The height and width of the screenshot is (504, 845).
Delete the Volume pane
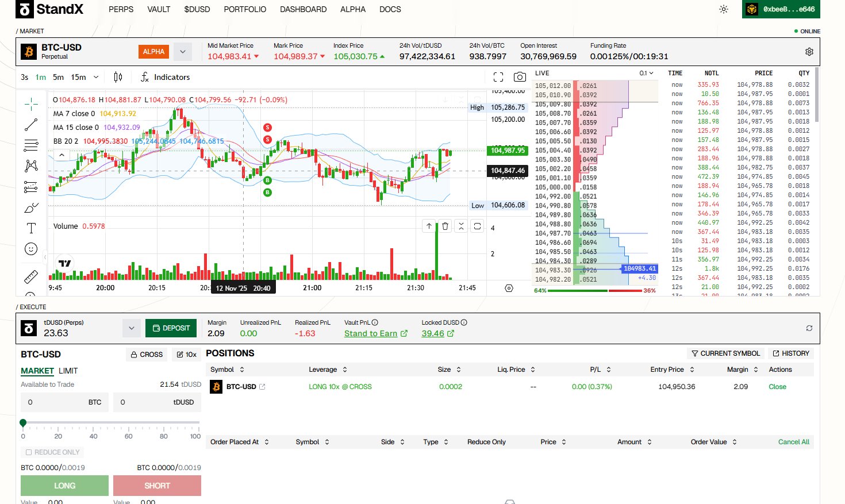(x=445, y=226)
